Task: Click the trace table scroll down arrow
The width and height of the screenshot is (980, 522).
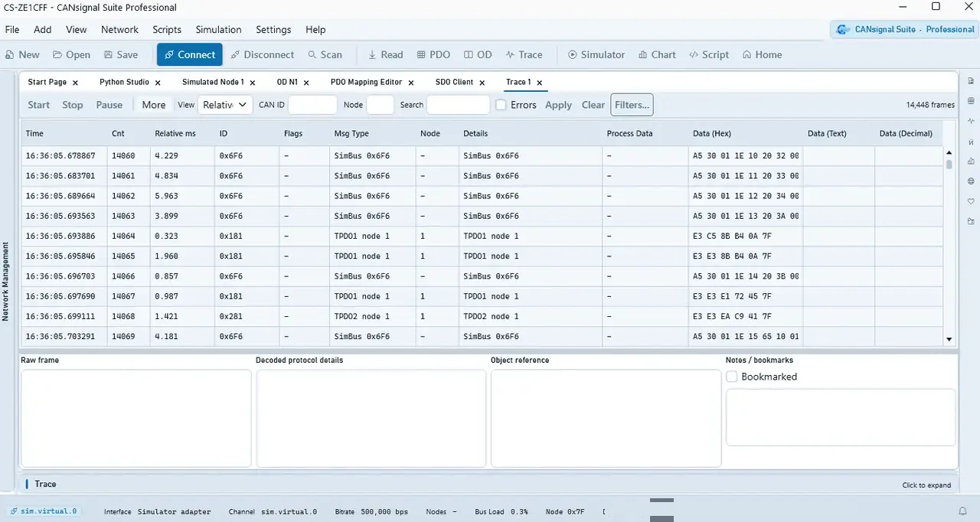Action: (949, 339)
